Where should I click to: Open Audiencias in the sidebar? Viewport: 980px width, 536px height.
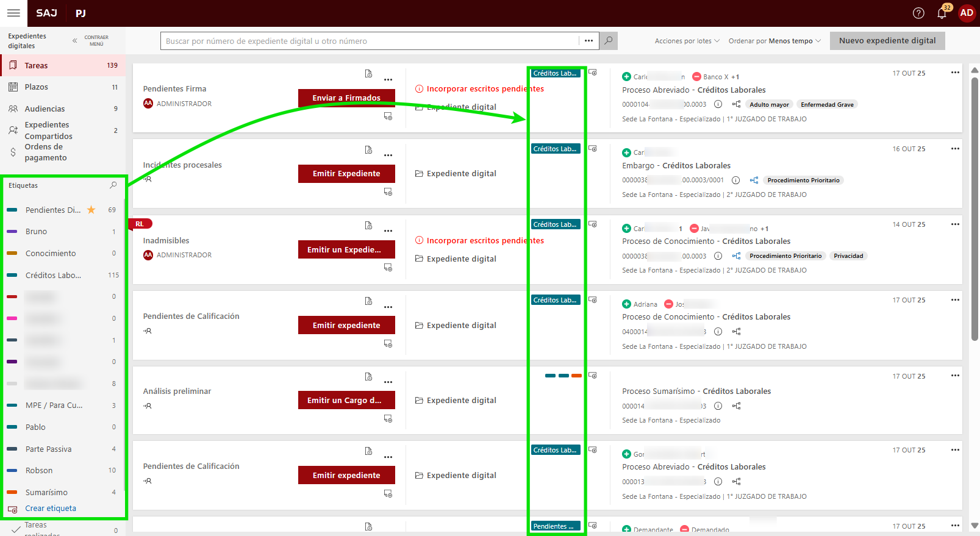coord(45,109)
